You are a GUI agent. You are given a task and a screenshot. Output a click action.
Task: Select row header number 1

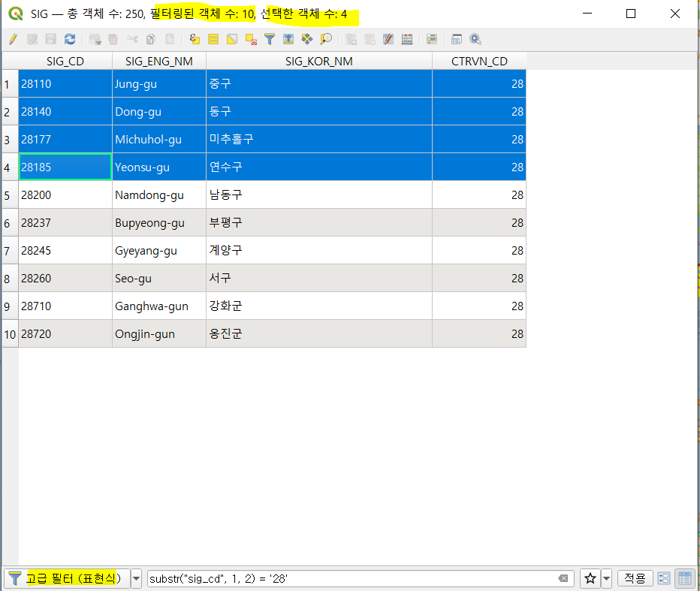point(10,84)
